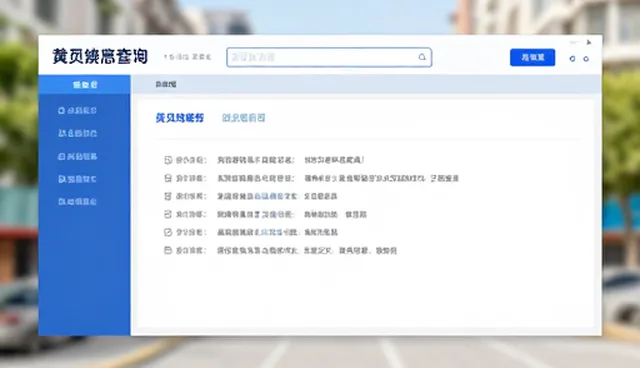
Task: Click the checkmark-box icon on the fifth list row
Action: pos(168,232)
